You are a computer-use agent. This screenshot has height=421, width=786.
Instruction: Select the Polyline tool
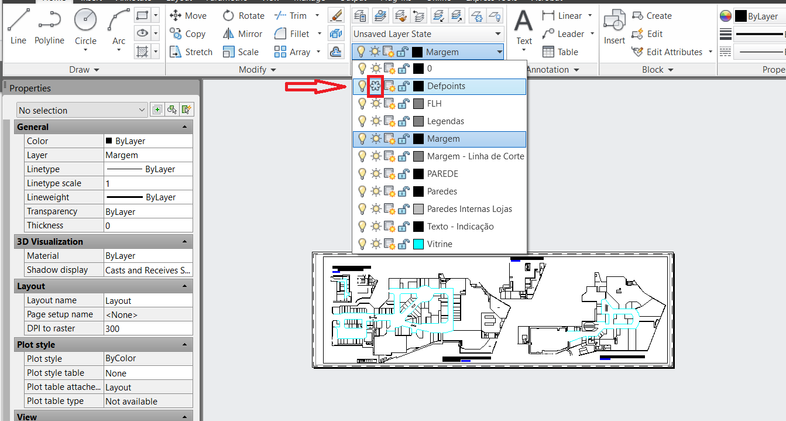49,26
